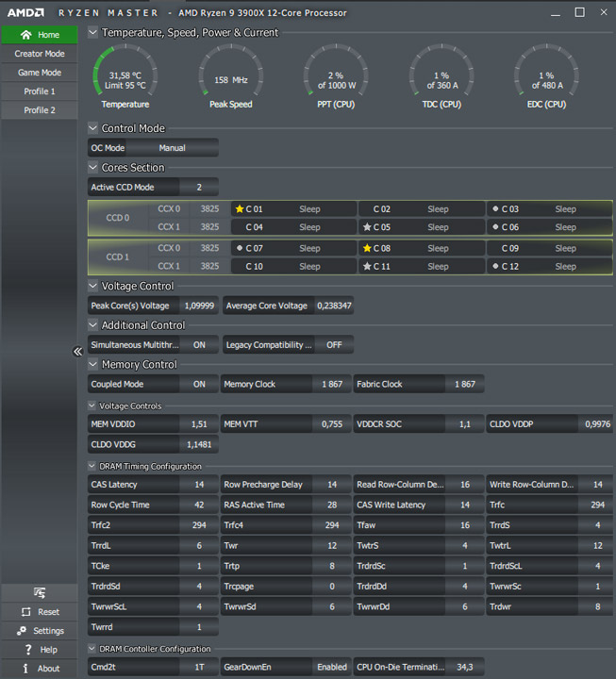This screenshot has height=679, width=616.
Task: Select core C 02 Sleep cell
Action: point(422,209)
